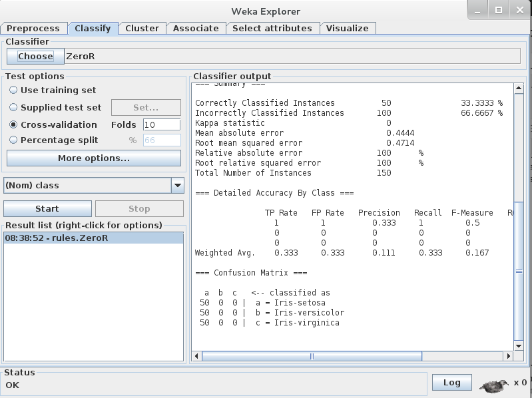Start the classifier evaluation
532x398 pixels.
coord(47,208)
